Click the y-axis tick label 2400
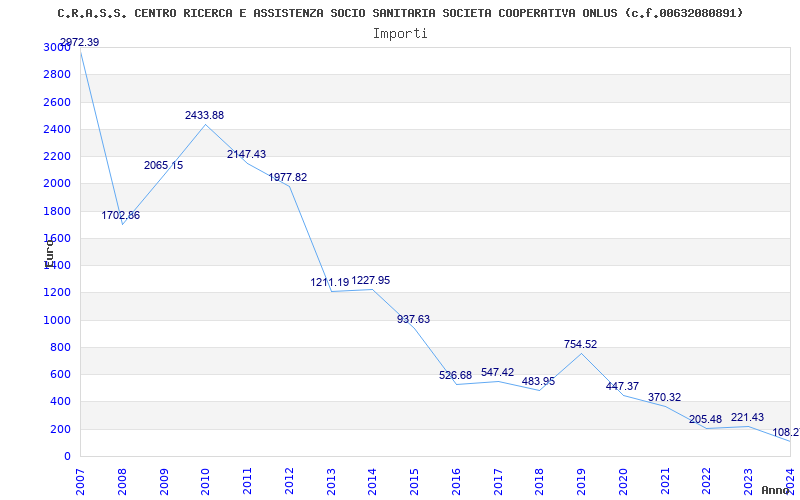 click(x=57, y=129)
